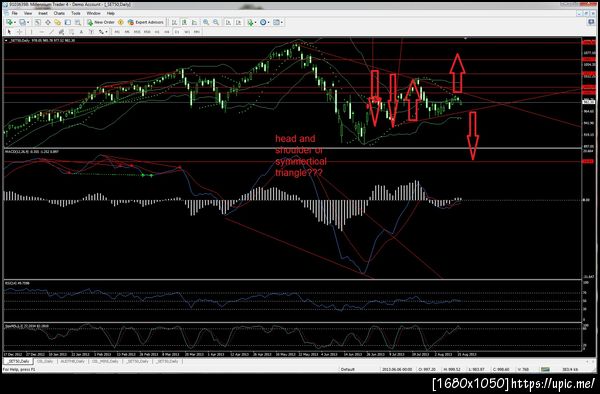The height and width of the screenshot is (394, 600).
Task: Switch to the M1 timeframe
Action: 117,32
